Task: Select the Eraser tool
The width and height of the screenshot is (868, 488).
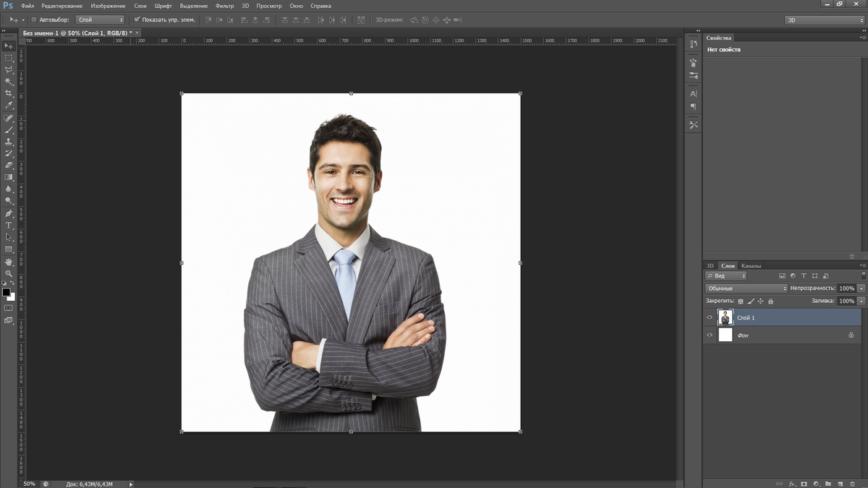Action: (x=9, y=166)
